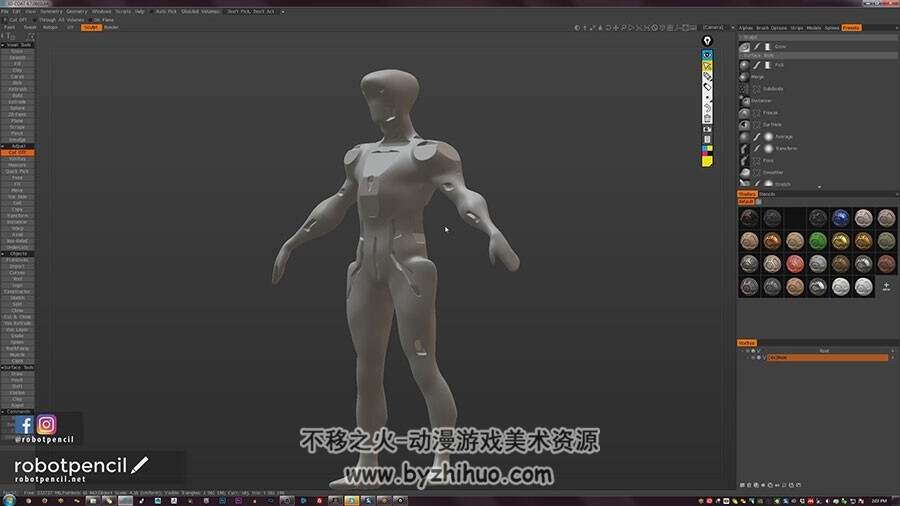
Task: Open the Alphas panel tab
Action: pyautogui.click(x=746, y=28)
